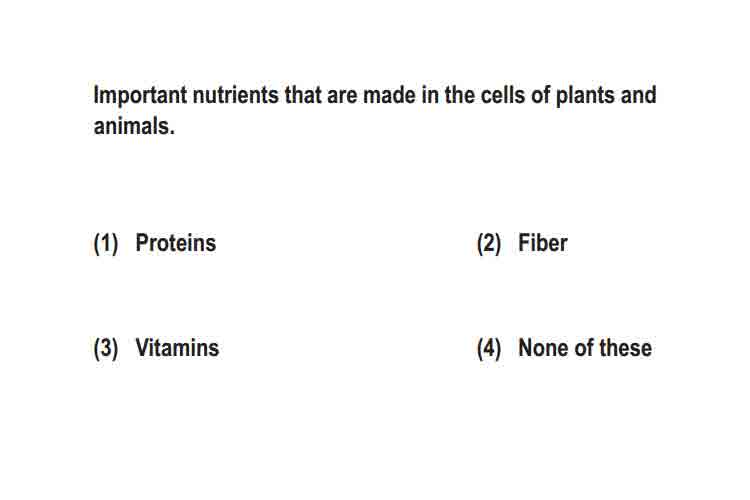
Task: Click the word Important in the question
Action: [138, 96]
